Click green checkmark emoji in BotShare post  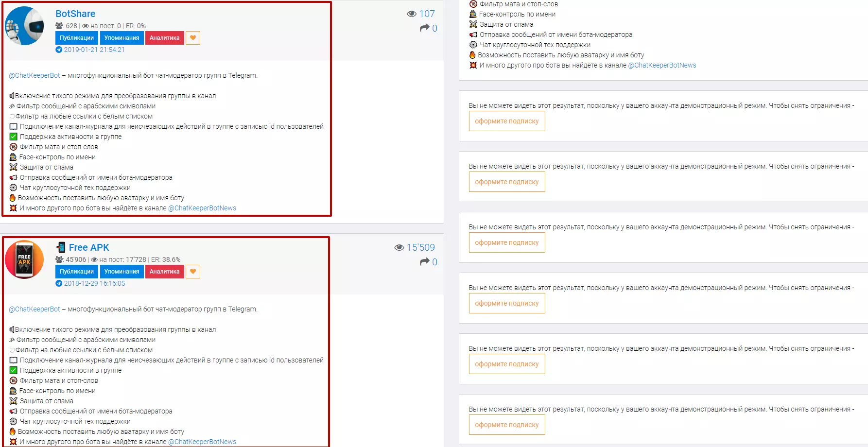point(14,137)
